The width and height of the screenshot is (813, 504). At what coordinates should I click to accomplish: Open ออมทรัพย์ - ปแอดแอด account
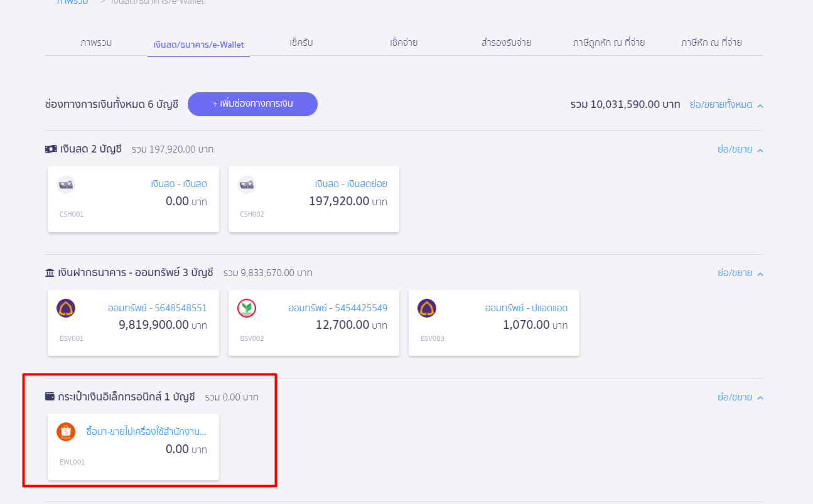pyautogui.click(x=526, y=308)
